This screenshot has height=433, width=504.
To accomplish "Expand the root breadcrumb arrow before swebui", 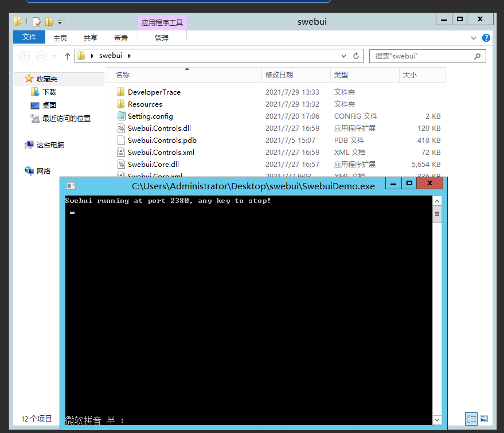I will [x=92, y=56].
